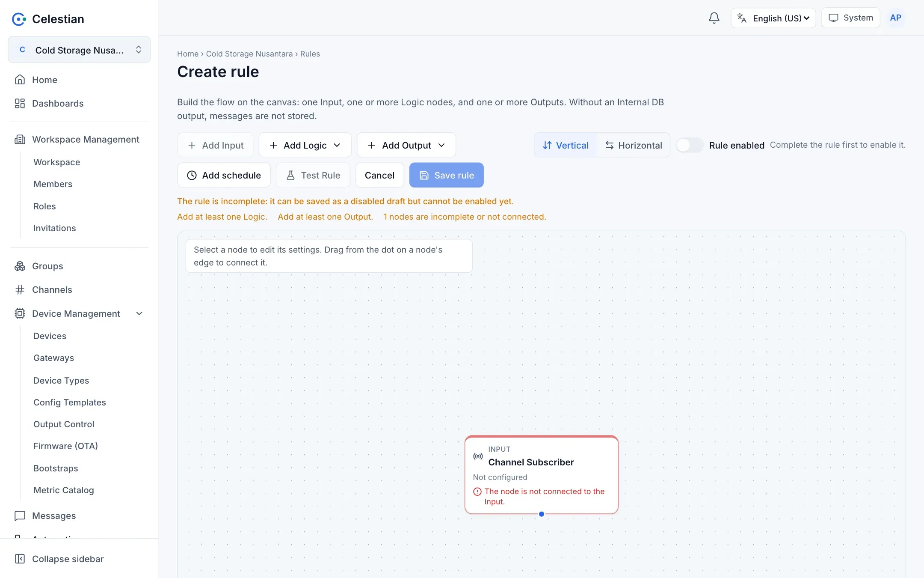Click the Groups icon in sidebar
This screenshot has width=924, height=578.
click(20, 266)
